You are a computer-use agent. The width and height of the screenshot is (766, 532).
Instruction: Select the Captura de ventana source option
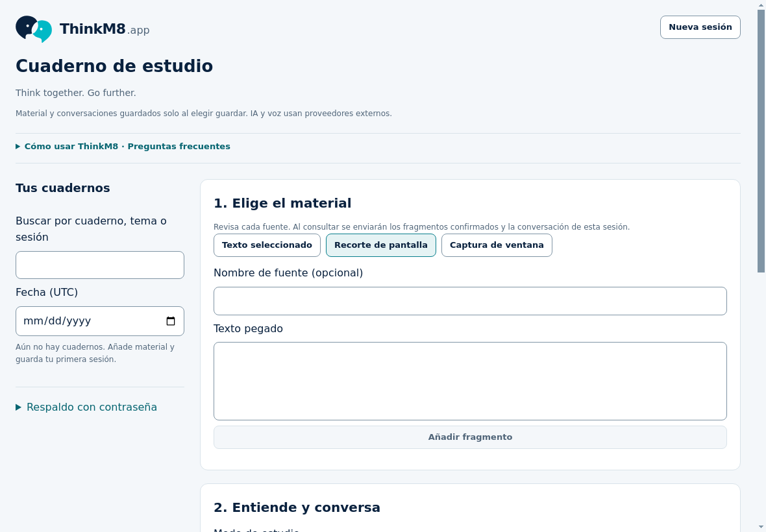[x=497, y=245]
